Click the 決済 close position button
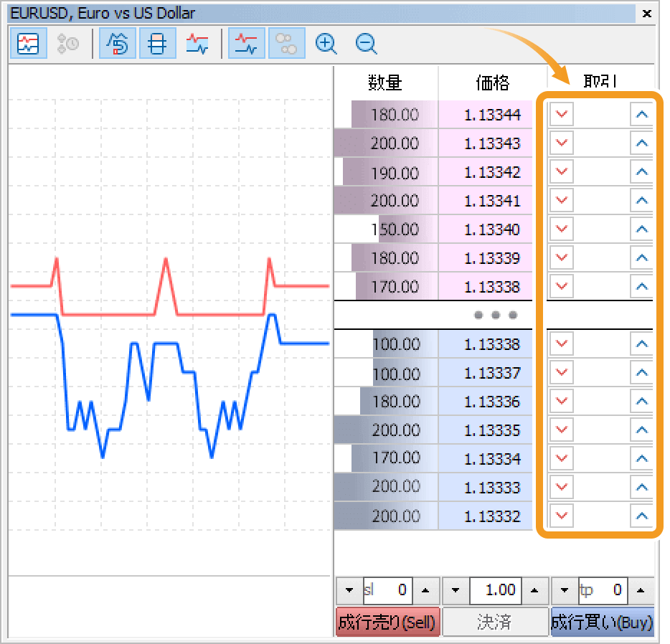This screenshot has width=670, height=644. (x=495, y=622)
